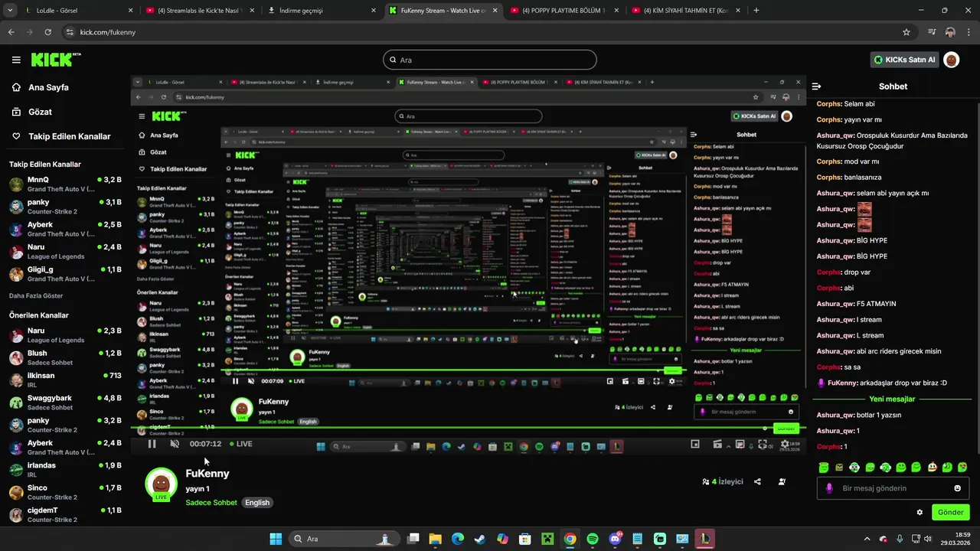
Task: Open Minecraft from the taskbar
Action: coord(547,539)
